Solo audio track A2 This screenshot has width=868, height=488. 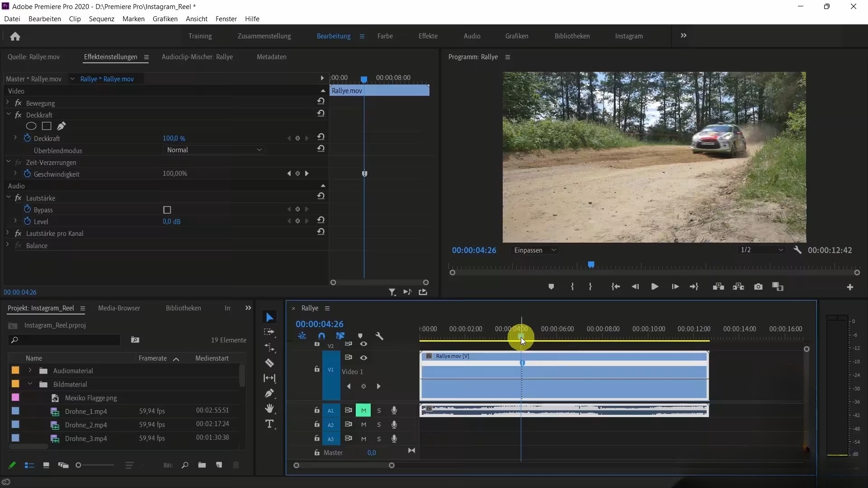click(379, 425)
